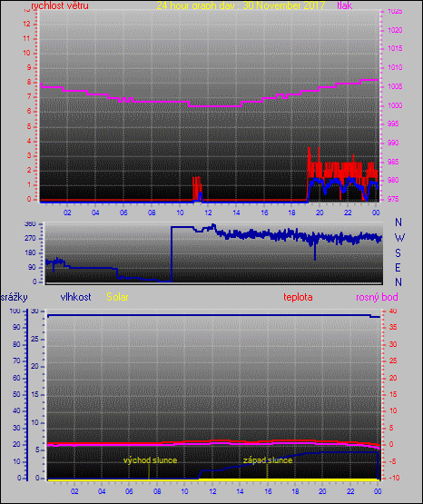Screen dimensions: 423x504
Task: Click the 'E' compass direction label
Action: coord(398,268)
